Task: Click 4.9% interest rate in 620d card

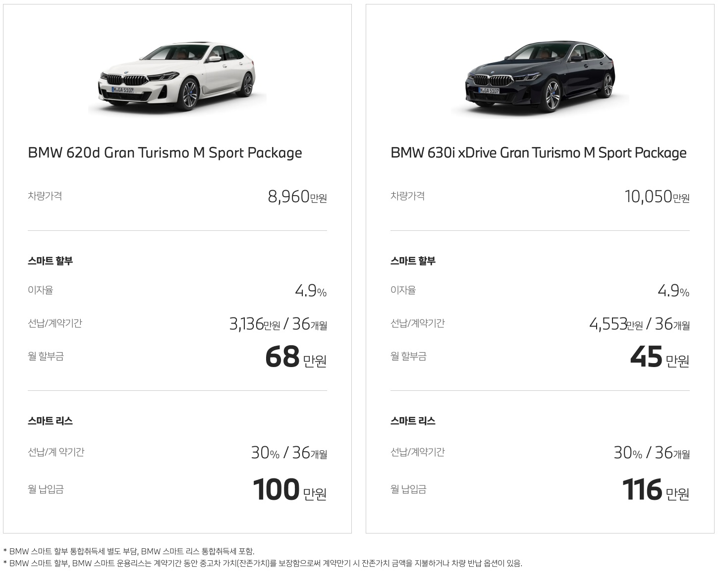Action: click(x=311, y=291)
